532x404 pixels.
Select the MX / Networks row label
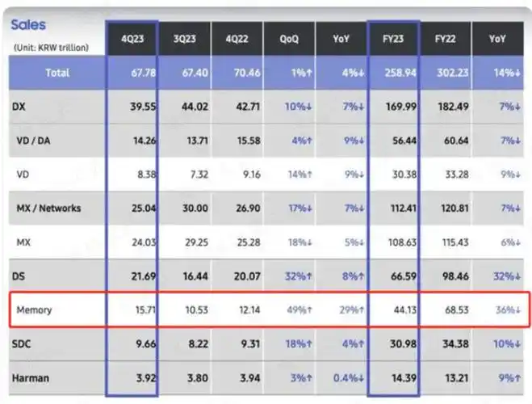(48, 208)
